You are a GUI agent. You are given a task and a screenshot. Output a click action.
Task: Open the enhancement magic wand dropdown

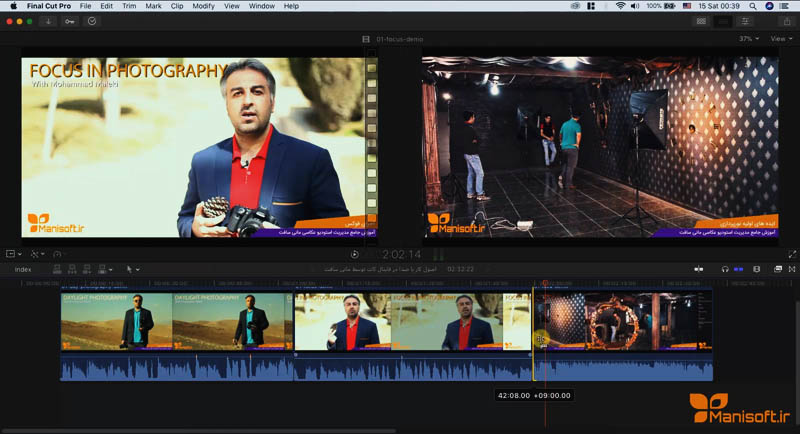pos(37,253)
